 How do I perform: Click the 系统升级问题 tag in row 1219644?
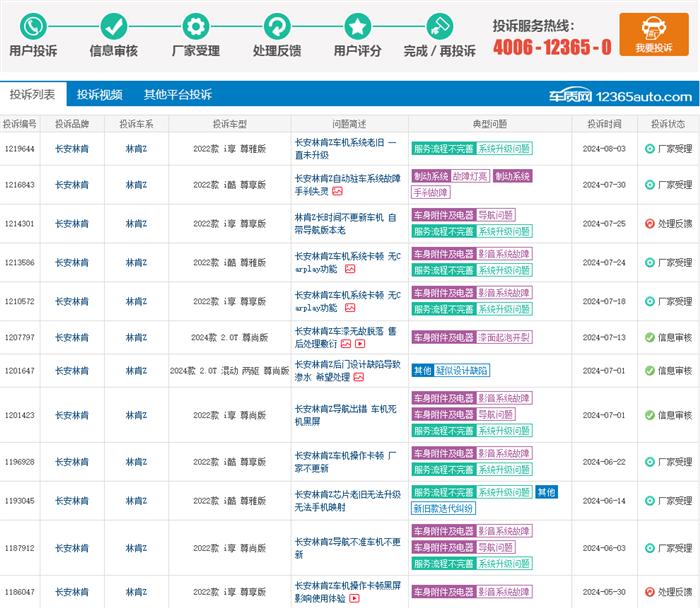(504, 149)
